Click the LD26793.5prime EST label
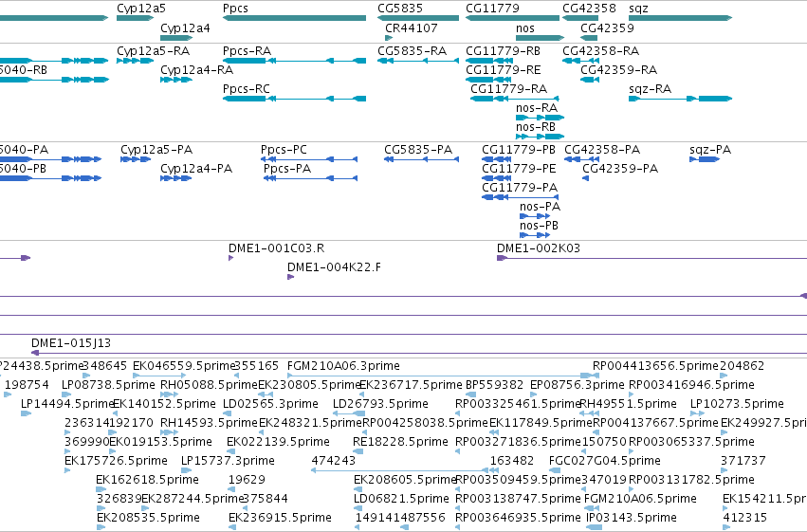The width and height of the screenshot is (807, 532). coord(380,404)
